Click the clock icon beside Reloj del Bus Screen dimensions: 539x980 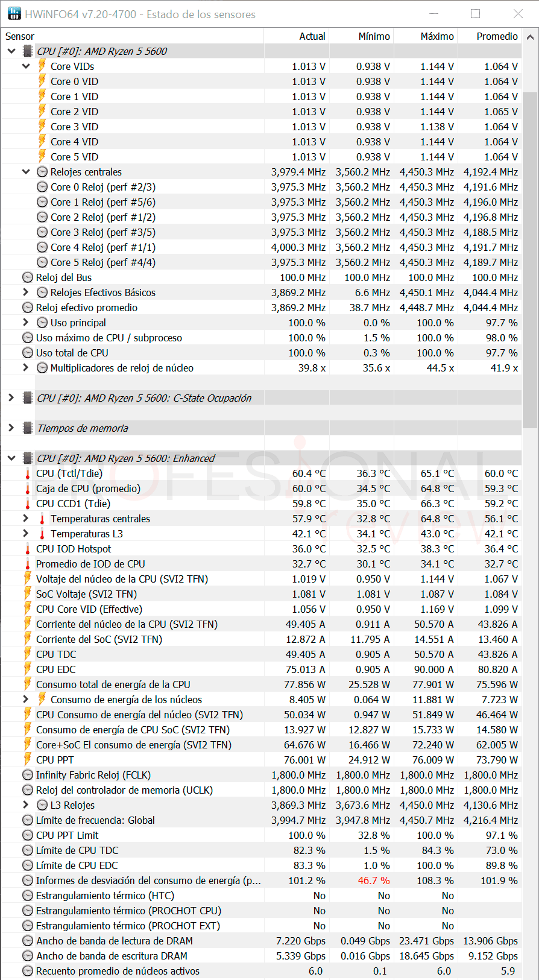pos(28,277)
